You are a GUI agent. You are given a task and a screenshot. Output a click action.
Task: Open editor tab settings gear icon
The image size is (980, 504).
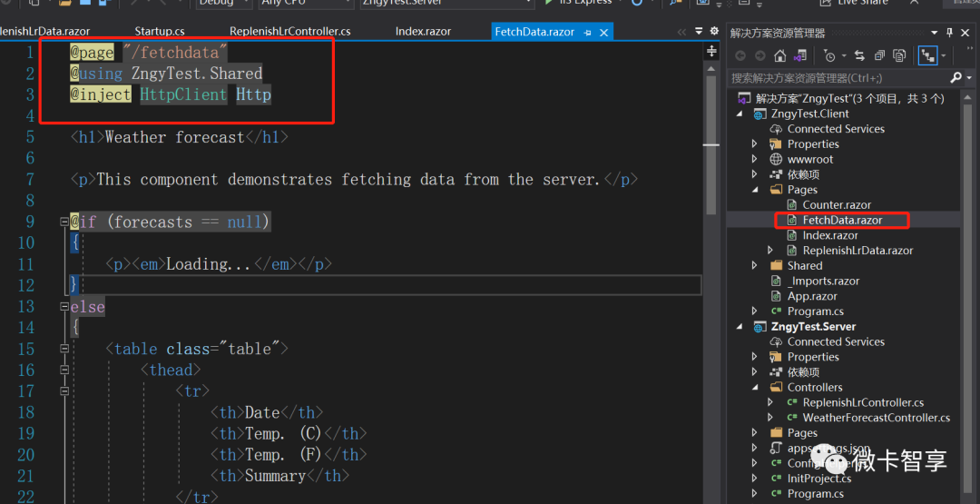coord(715,31)
